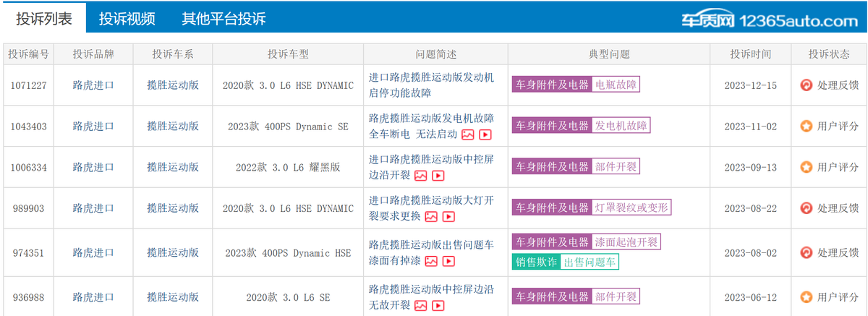Open complaint 出售问题车漆面有掉漆
The width and height of the screenshot is (868, 316).
click(431, 252)
